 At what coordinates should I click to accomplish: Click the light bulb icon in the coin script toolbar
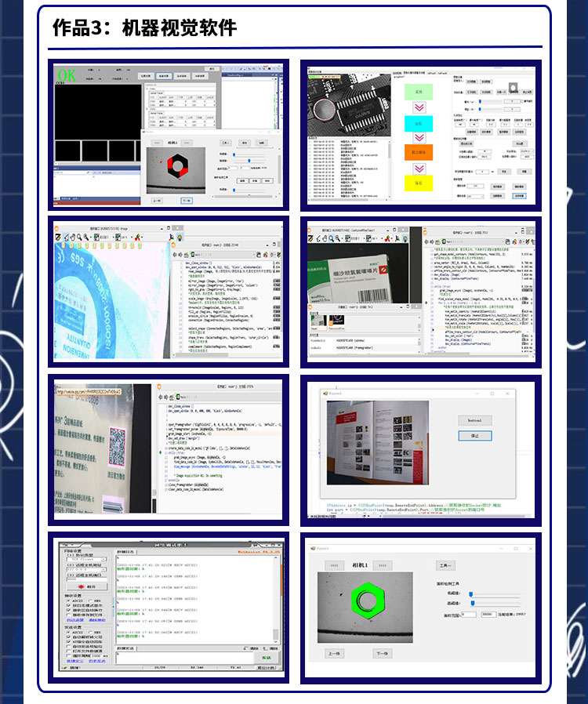click(x=180, y=237)
